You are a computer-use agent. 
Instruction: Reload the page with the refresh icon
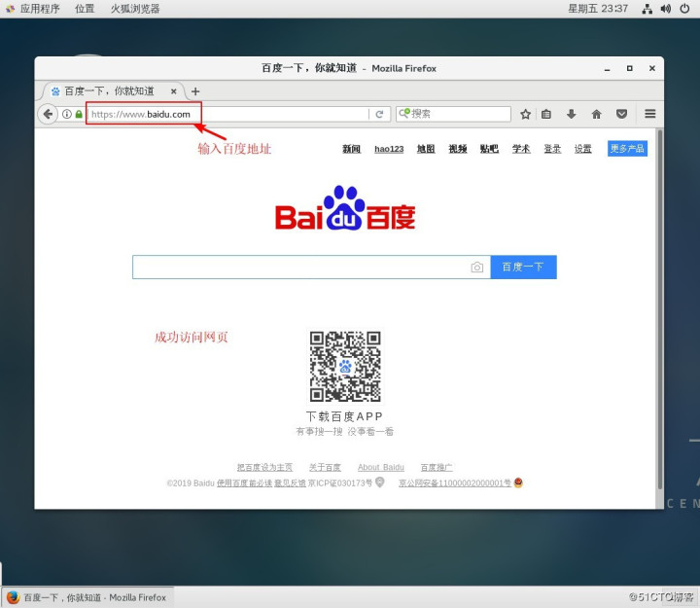click(x=379, y=114)
